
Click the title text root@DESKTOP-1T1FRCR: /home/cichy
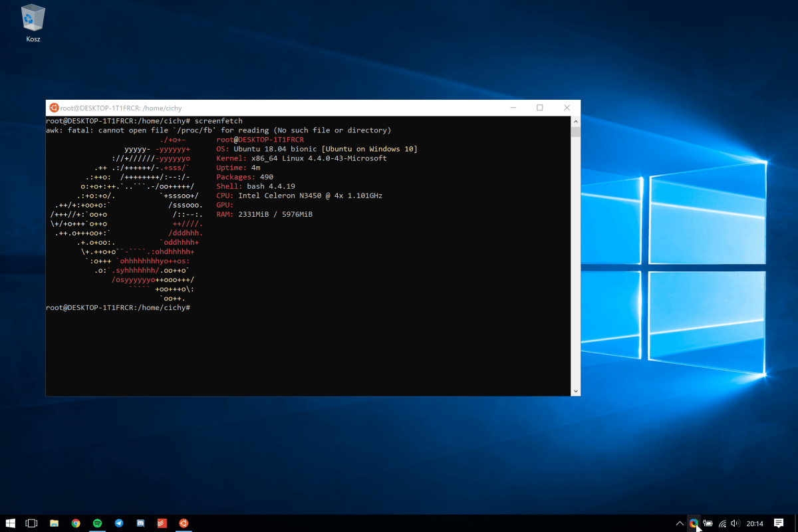[x=121, y=108]
